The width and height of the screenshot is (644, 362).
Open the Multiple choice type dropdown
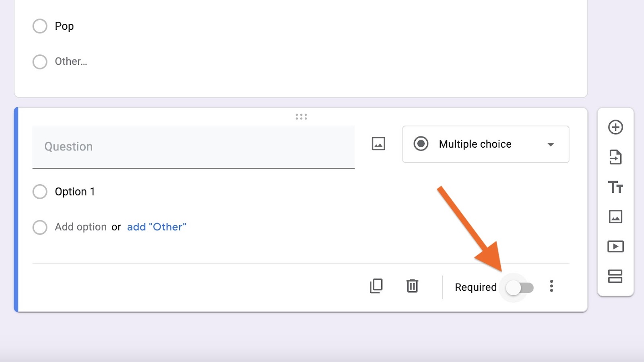486,144
